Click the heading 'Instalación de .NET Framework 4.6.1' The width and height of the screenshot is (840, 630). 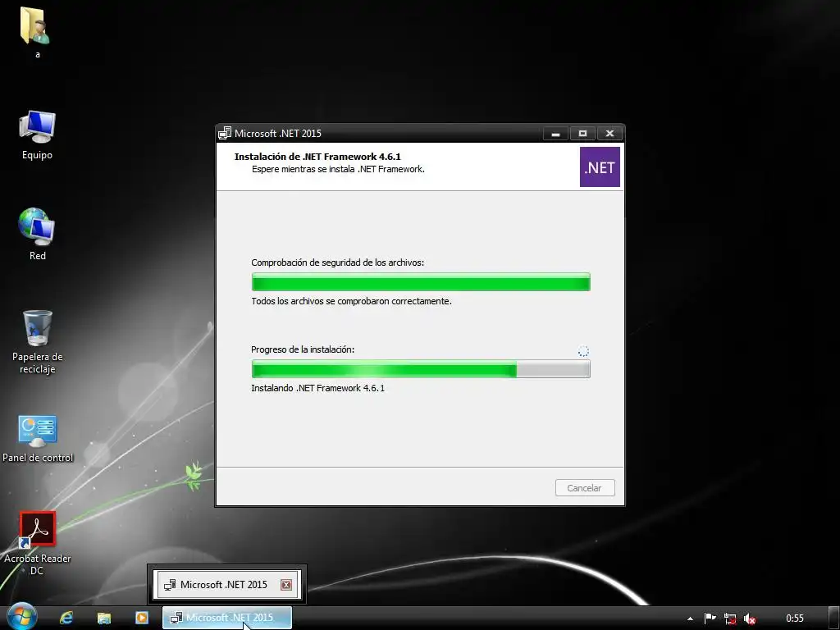tap(317, 157)
